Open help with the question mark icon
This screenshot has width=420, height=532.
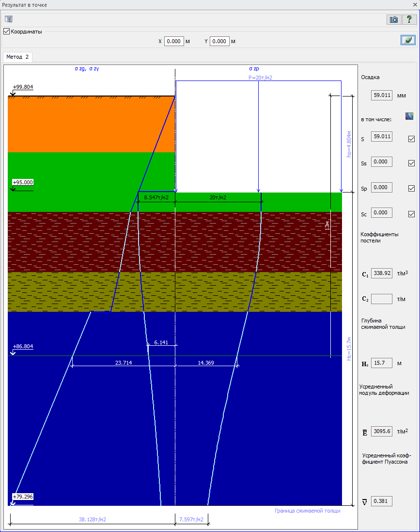(409, 19)
